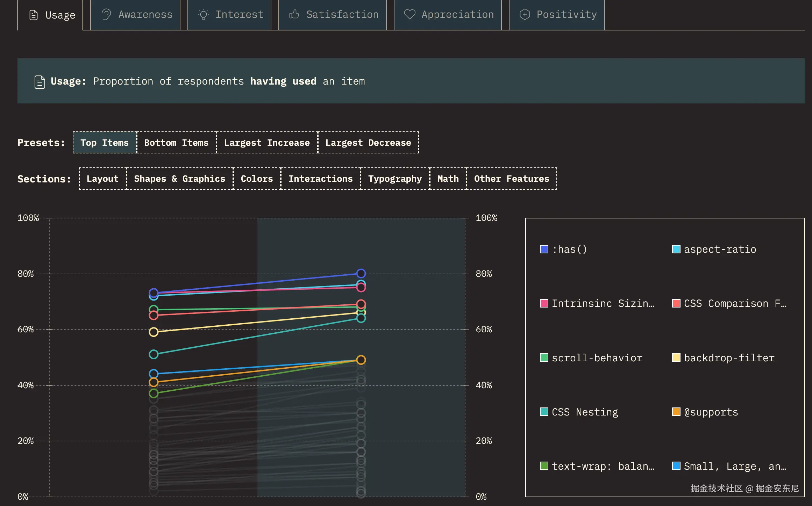Filter by the Layout section

point(102,179)
